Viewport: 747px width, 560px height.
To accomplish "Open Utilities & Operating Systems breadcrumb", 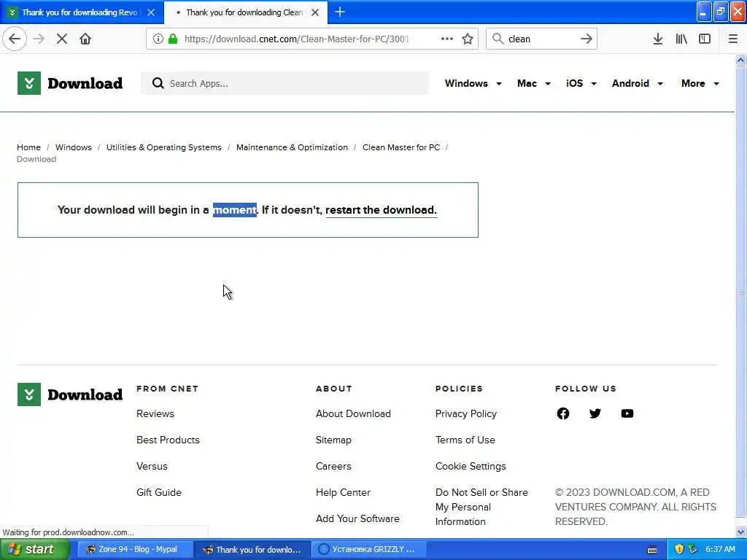I will coord(164,147).
